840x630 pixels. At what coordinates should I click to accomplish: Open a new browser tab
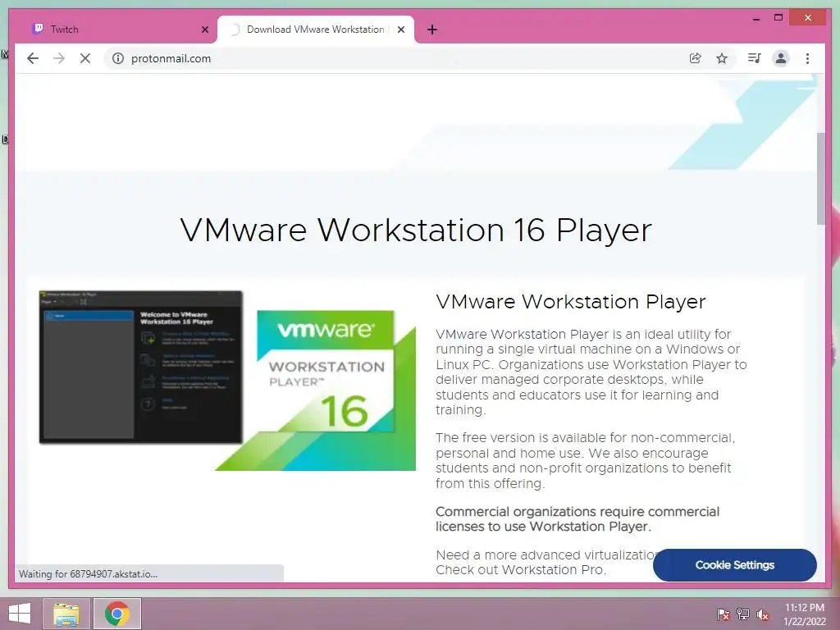(x=432, y=30)
